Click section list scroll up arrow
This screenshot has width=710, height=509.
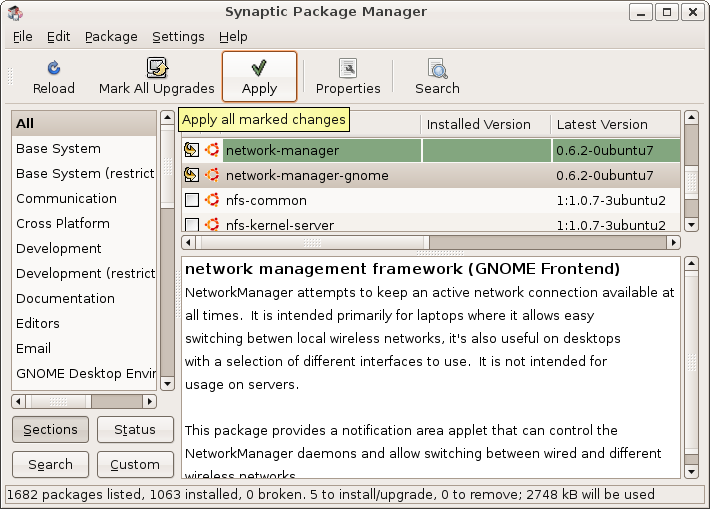click(168, 118)
